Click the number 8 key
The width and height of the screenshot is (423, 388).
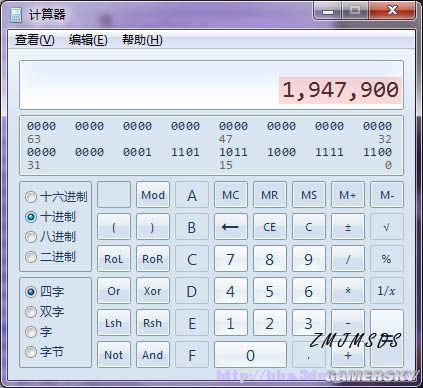[x=270, y=259]
